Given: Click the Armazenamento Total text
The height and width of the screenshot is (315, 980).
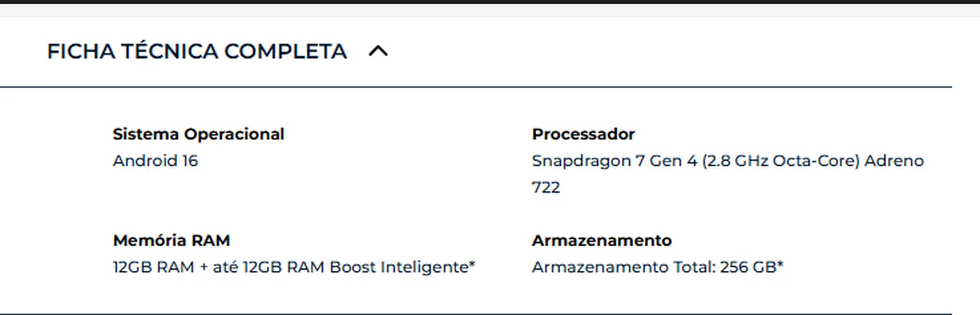Looking at the screenshot, I should click(623, 267).
